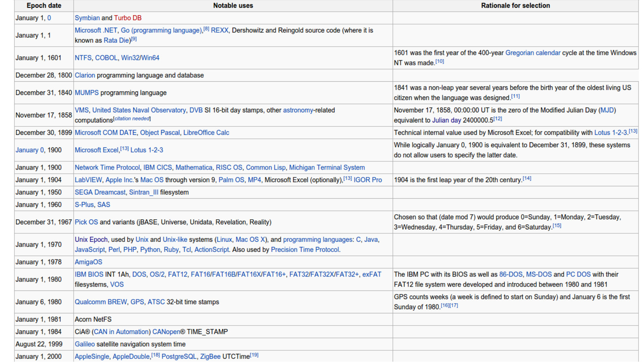Click the MJD link

(x=607, y=110)
